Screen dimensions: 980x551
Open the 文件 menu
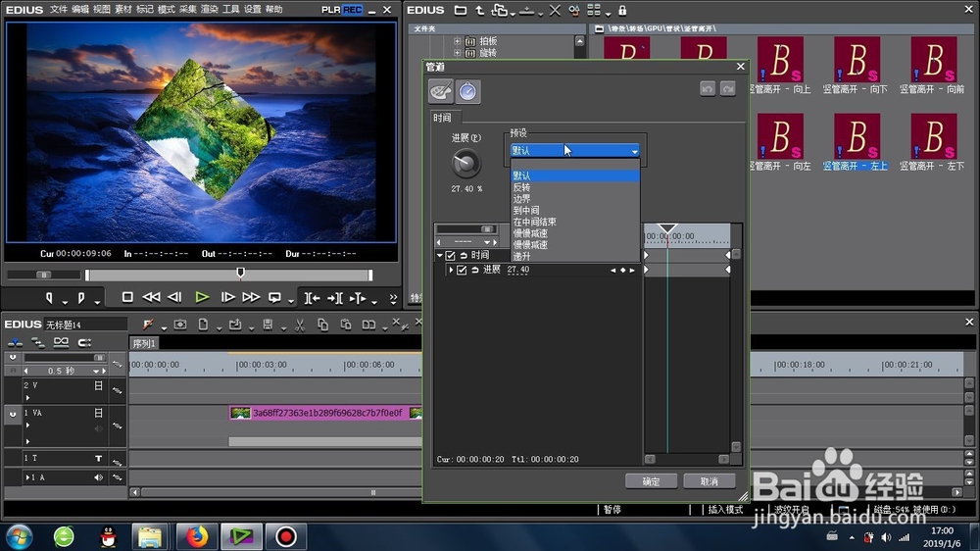[58, 10]
